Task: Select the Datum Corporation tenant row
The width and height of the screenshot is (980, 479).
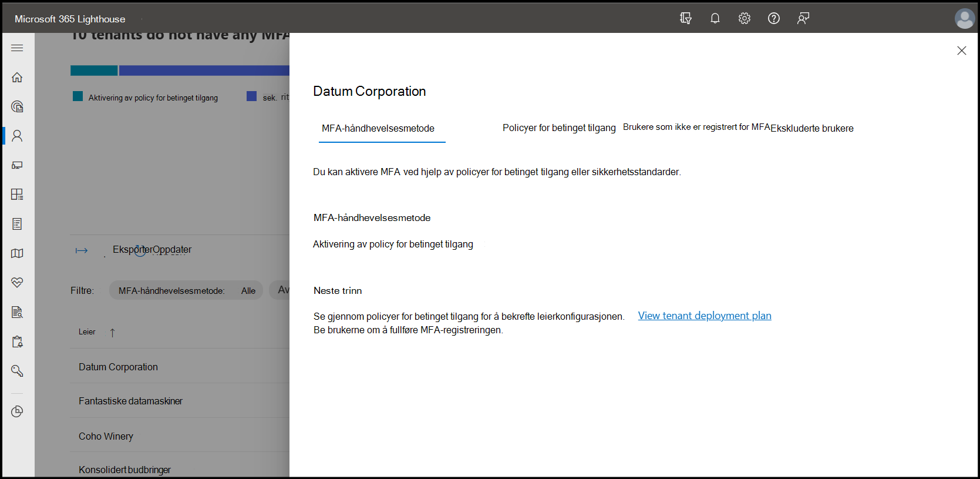Action: pyautogui.click(x=180, y=367)
